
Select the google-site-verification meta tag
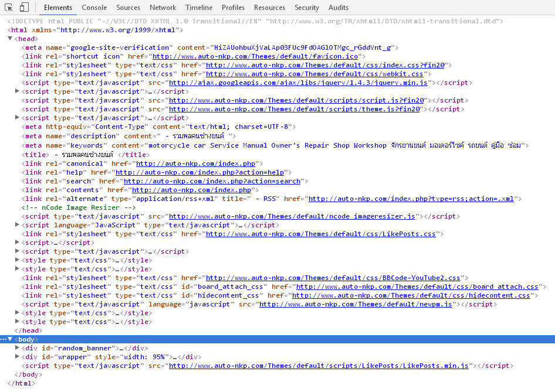tap(210, 47)
